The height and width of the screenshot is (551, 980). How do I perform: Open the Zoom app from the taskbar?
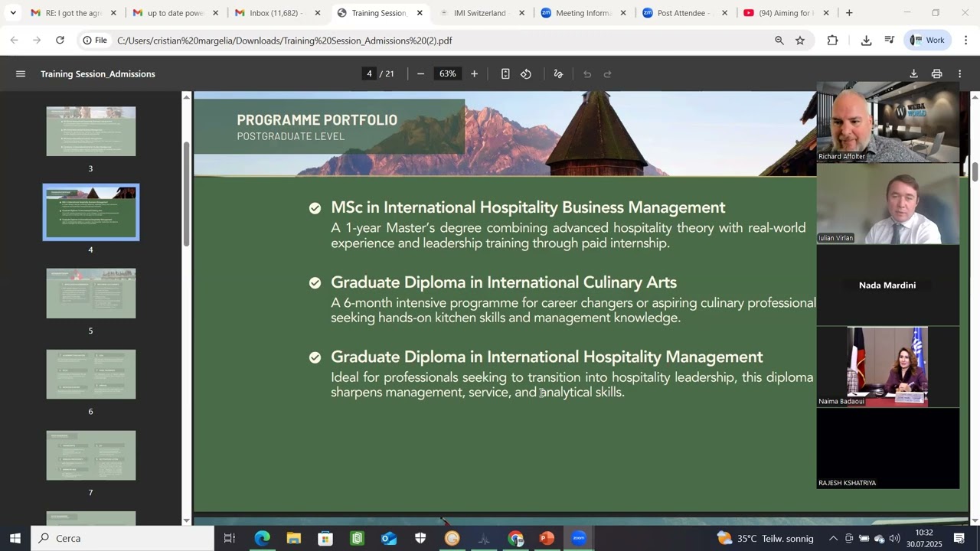[x=579, y=538]
